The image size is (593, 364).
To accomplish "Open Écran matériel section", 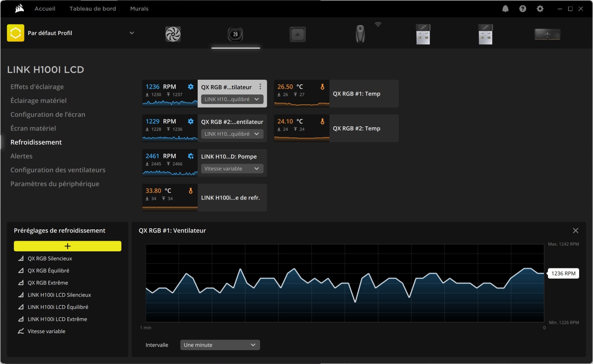I will coord(33,128).
